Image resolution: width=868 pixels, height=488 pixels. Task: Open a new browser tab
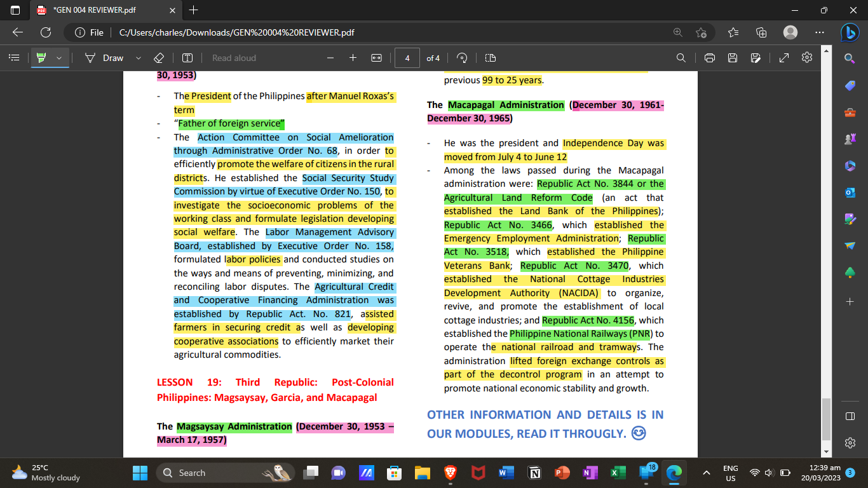click(194, 10)
